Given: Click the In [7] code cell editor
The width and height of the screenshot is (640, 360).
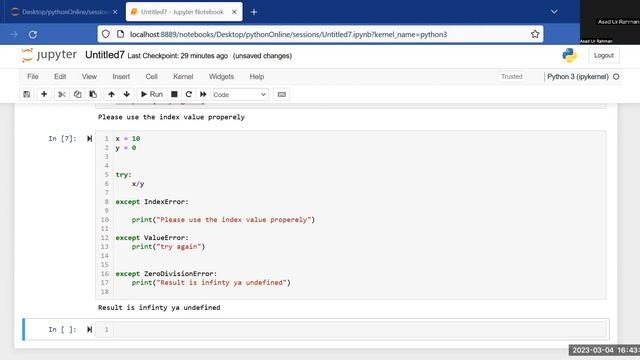Looking at the screenshot, I should (351, 215).
